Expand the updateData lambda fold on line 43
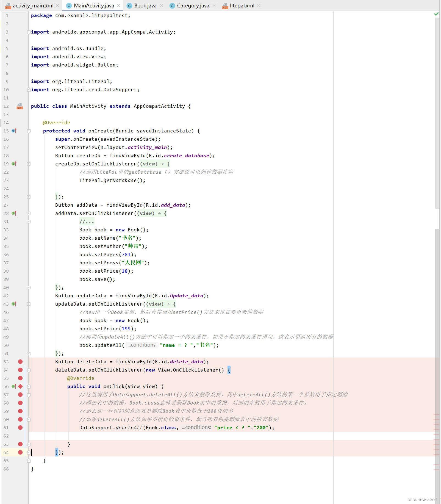The height and width of the screenshot is (504, 441). [x=29, y=304]
